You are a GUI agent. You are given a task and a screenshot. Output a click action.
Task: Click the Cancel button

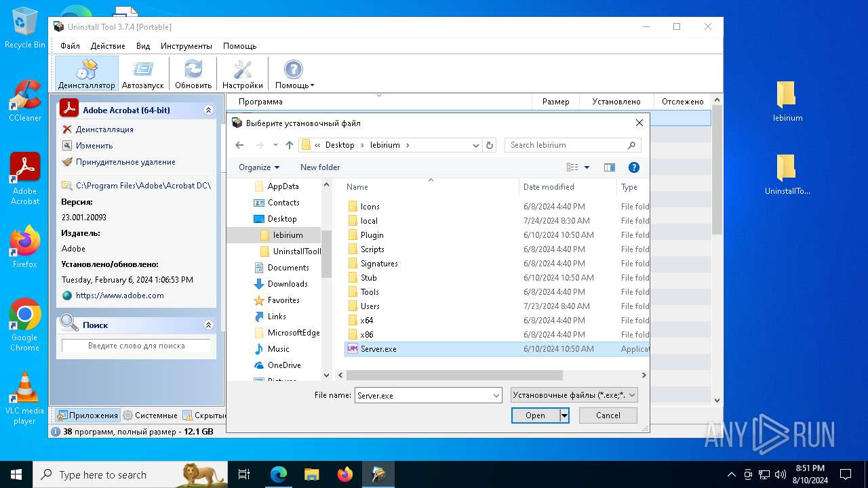(608, 415)
